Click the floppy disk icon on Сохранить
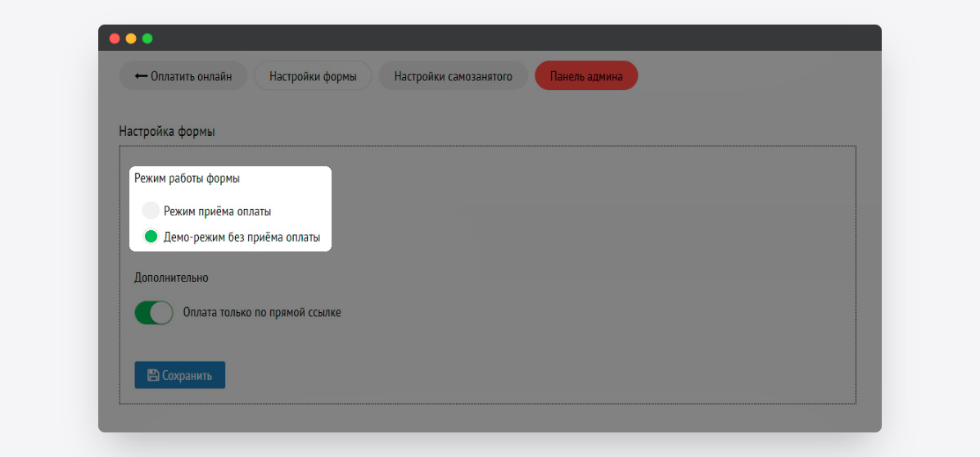 pyautogui.click(x=153, y=375)
